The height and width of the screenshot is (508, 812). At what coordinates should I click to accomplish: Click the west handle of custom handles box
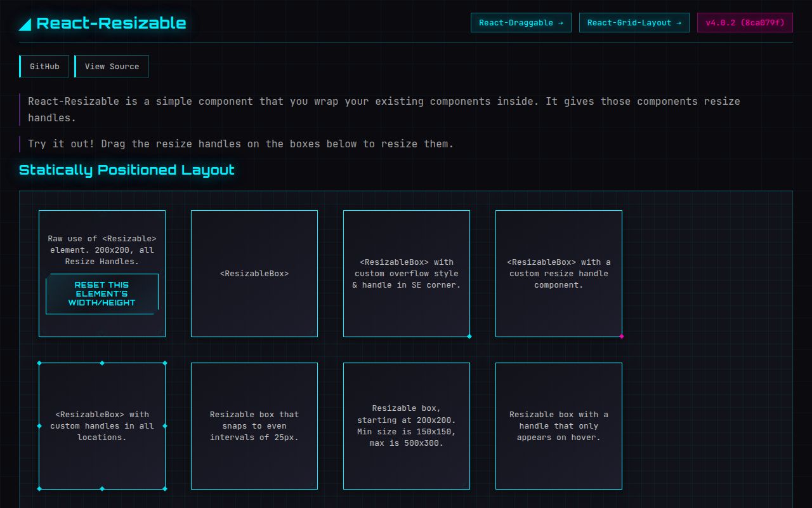[39, 426]
